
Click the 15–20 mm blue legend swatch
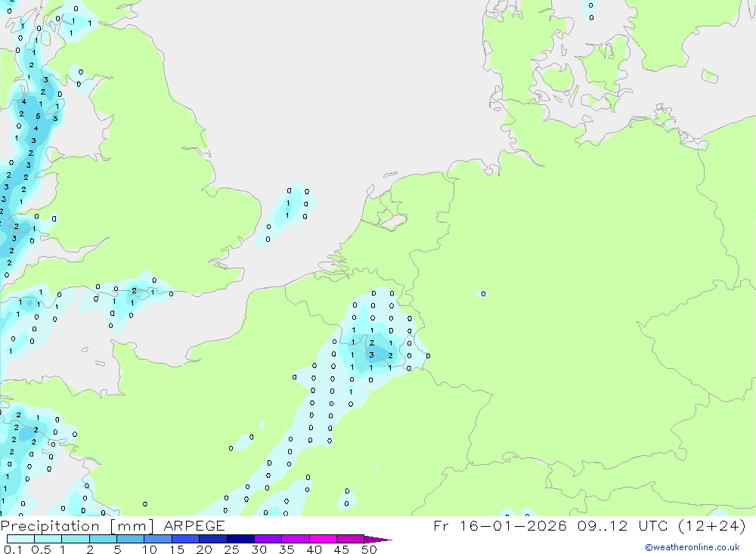186,539
